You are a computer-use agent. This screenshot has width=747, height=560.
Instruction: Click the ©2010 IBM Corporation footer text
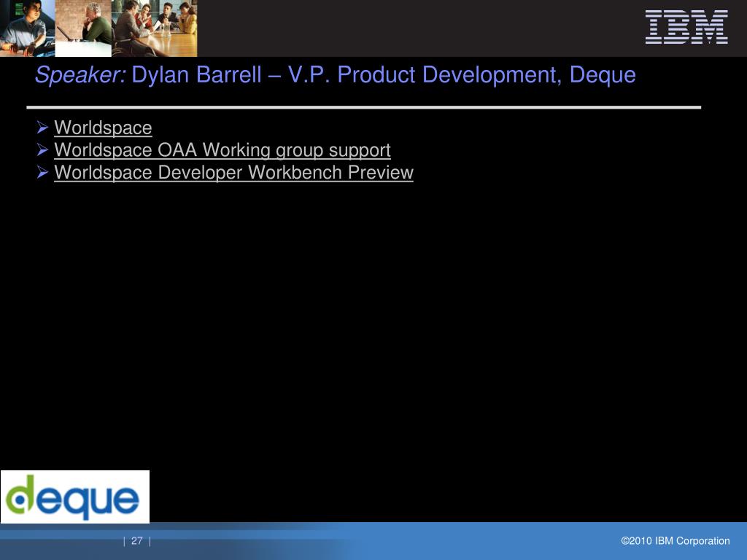coord(675,541)
